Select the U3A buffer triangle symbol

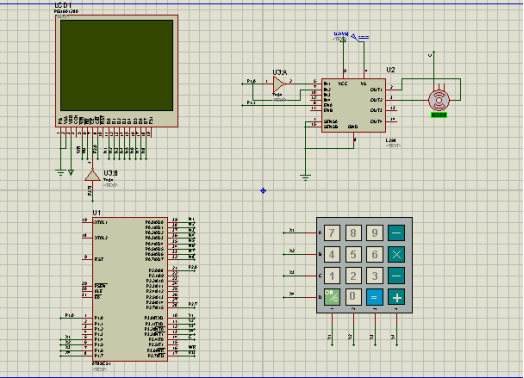(x=278, y=85)
